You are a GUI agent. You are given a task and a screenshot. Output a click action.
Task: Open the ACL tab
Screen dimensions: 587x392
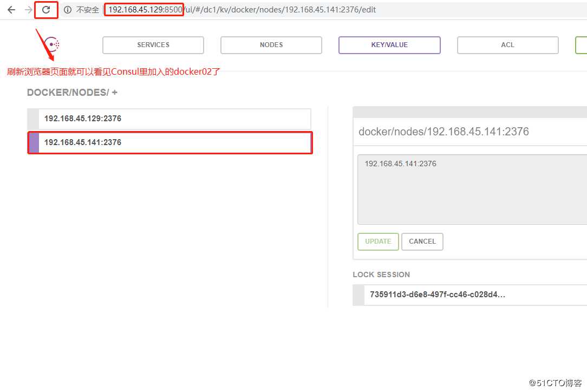[507, 45]
